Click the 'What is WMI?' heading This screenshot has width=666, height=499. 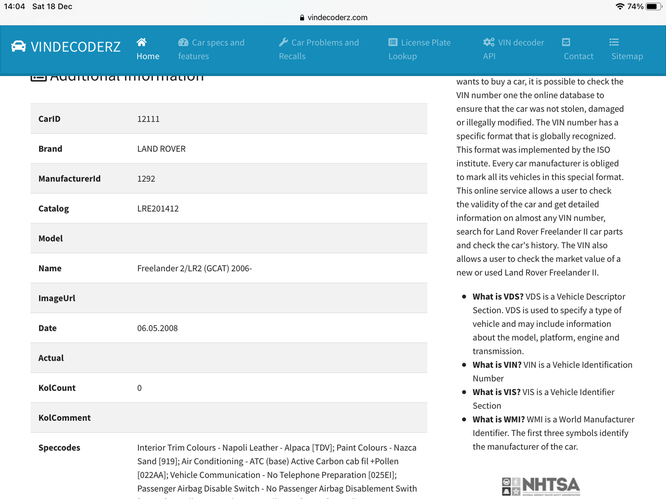point(499,420)
